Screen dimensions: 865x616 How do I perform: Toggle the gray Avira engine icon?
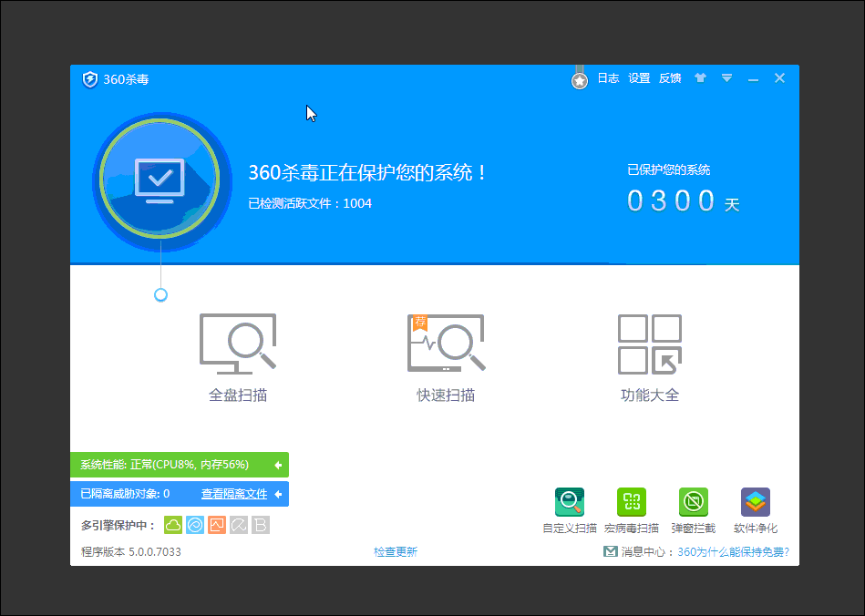(239, 525)
